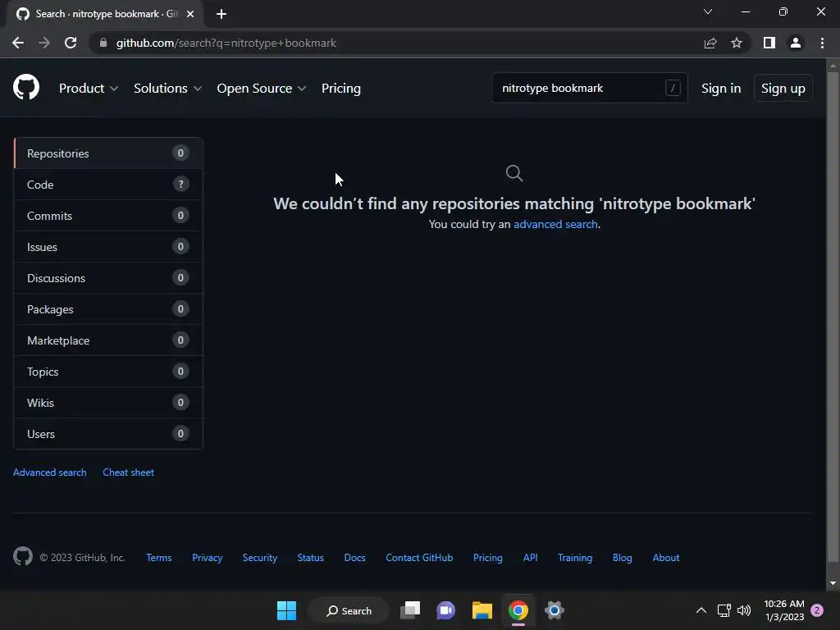Switch to Issues results

click(108, 246)
